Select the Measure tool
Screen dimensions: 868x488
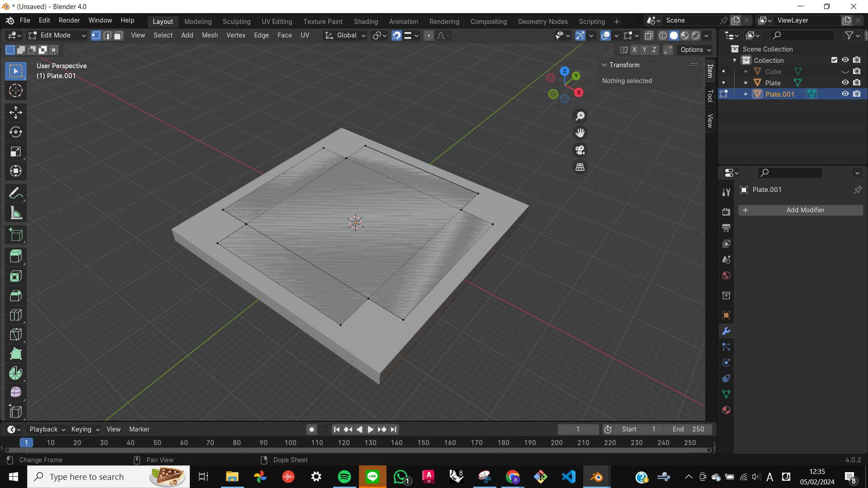tap(16, 213)
